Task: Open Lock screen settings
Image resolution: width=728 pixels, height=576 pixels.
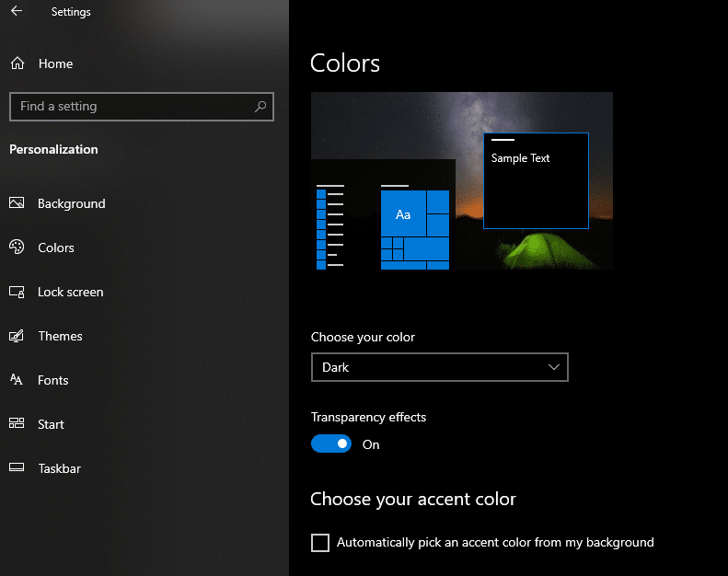Action: [71, 292]
